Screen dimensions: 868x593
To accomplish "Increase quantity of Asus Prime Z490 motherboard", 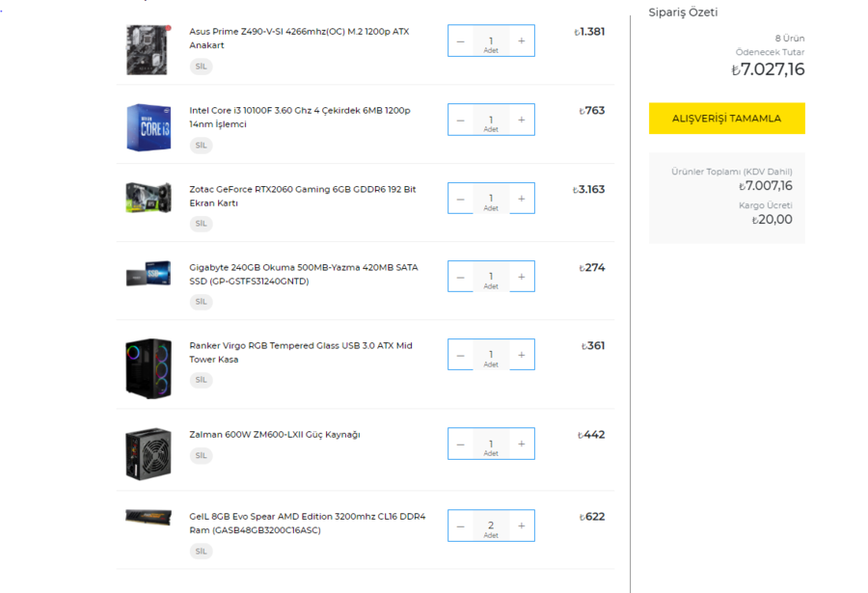I will [522, 40].
